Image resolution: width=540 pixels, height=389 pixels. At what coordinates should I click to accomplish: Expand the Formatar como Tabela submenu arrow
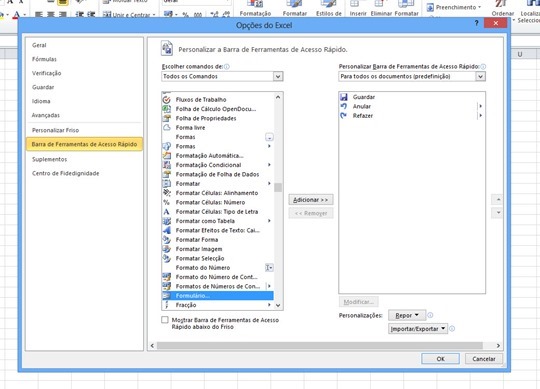click(269, 221)
